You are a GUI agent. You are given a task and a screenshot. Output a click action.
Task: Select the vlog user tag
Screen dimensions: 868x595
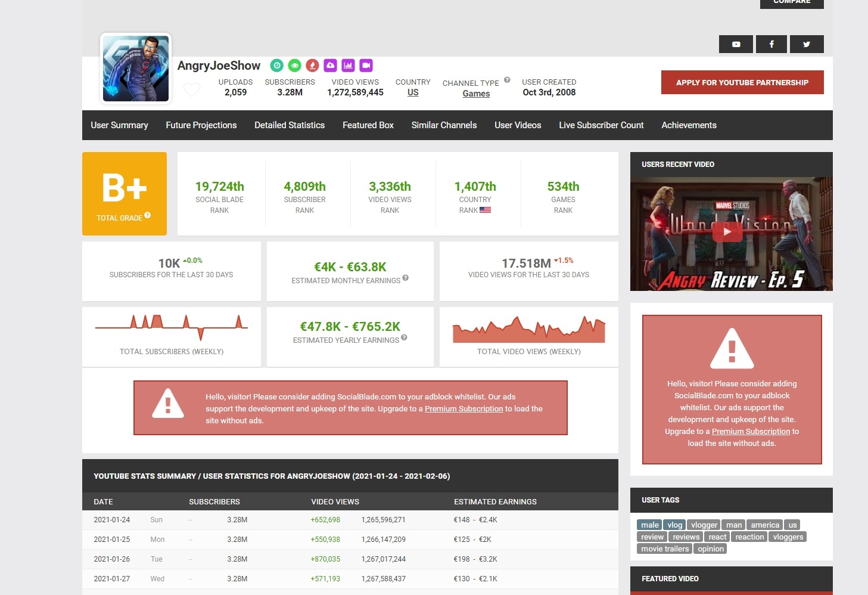[675, 525]
